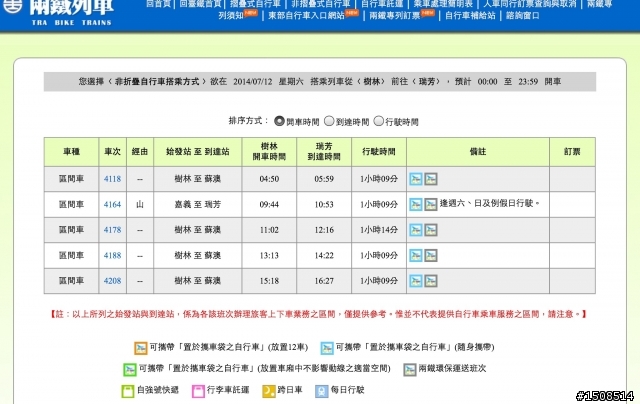This screenshot has width=640, height=404.
Task: Click grey eco-transport icon for train 4188
Action: pos(431,255)
